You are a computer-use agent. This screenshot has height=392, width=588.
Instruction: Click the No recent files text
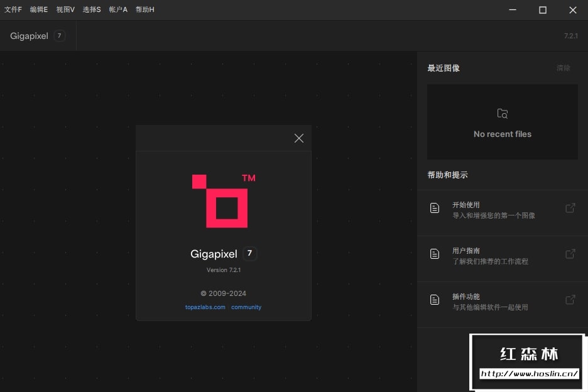pos(503,134)
